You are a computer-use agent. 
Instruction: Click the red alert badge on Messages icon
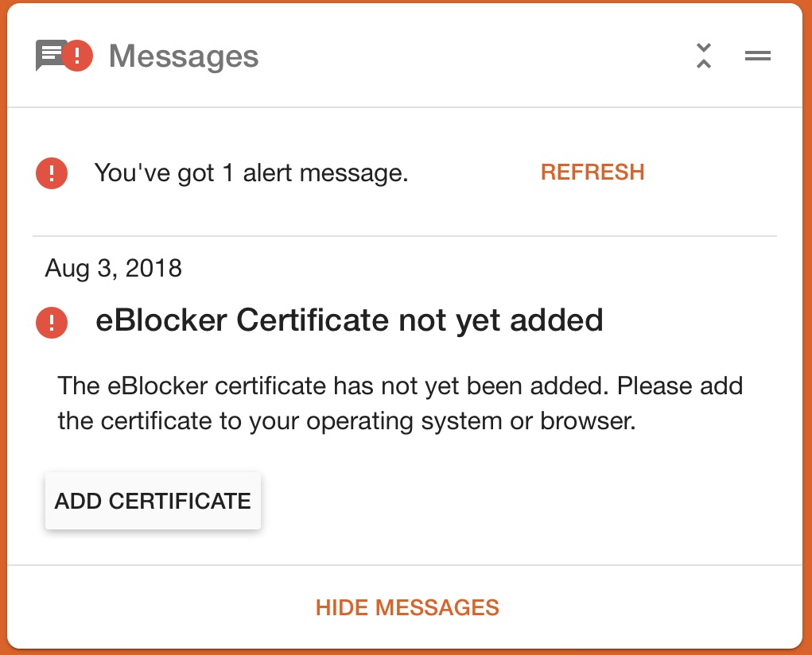coord(78,56)
